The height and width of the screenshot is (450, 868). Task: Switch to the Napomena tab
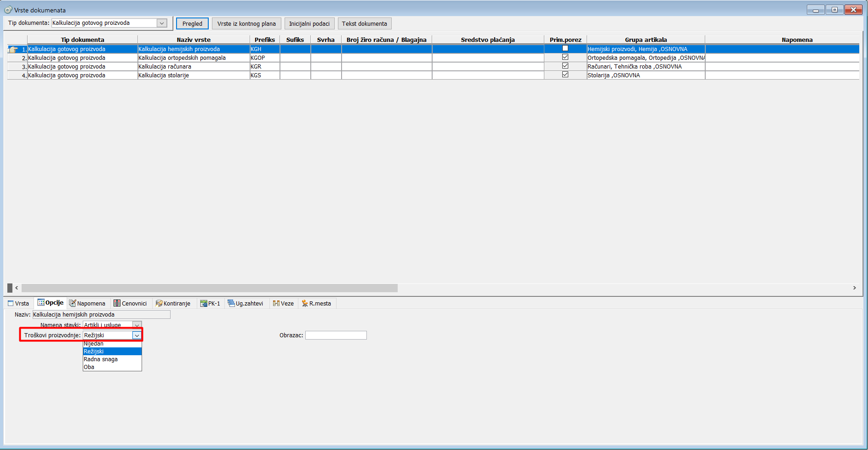[87, 303]
